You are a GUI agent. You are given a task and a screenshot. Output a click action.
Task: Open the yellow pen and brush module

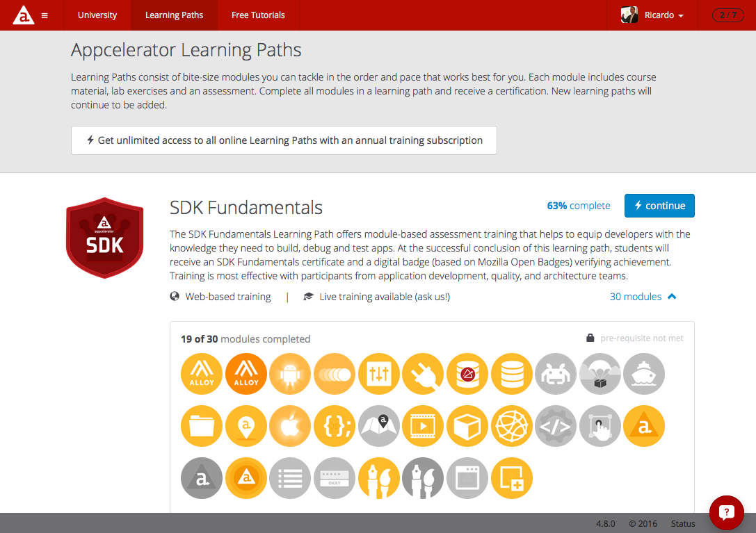point(379,478)
